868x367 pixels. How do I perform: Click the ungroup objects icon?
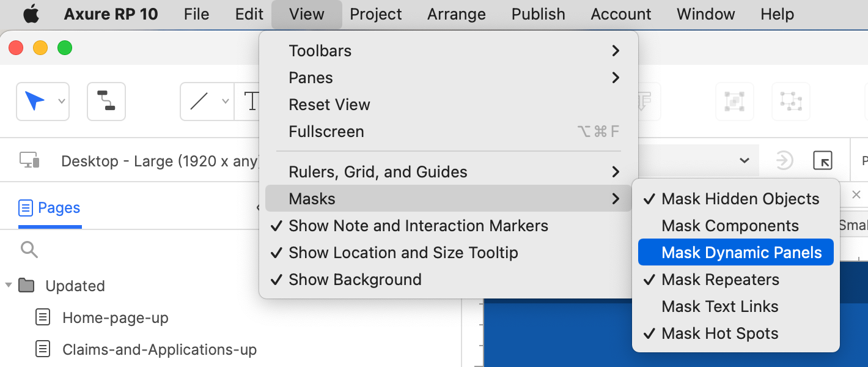790,101
